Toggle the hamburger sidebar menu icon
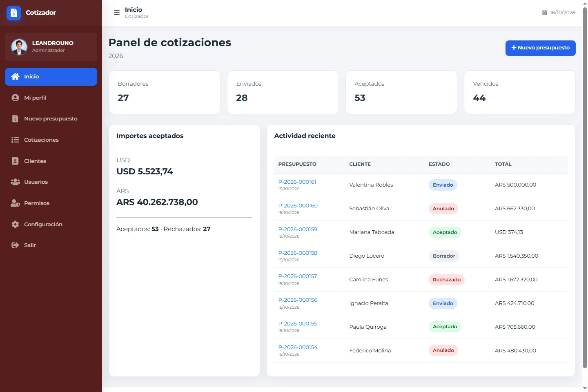588x392 pixels. [x=117, y=13]
